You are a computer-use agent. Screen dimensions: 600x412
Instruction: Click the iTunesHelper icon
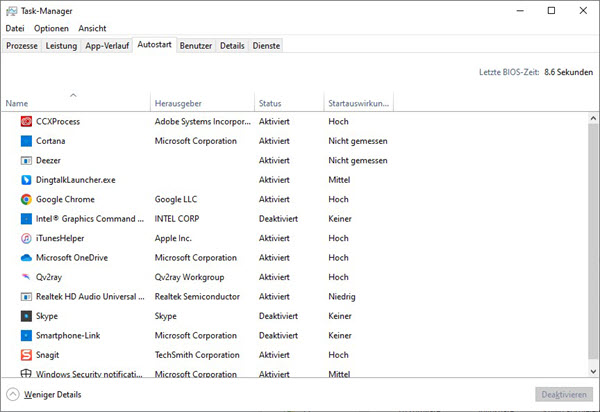click(x=26, y=238)
